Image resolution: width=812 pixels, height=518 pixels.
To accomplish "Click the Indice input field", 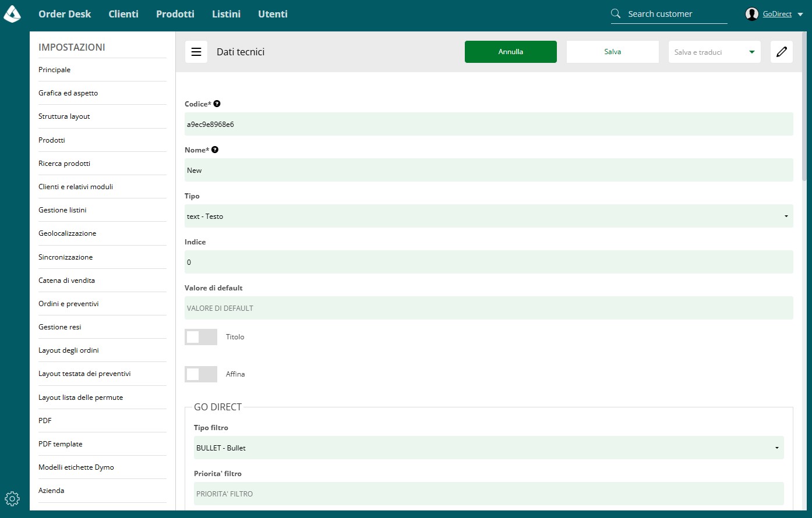I will tap(489, 262).
